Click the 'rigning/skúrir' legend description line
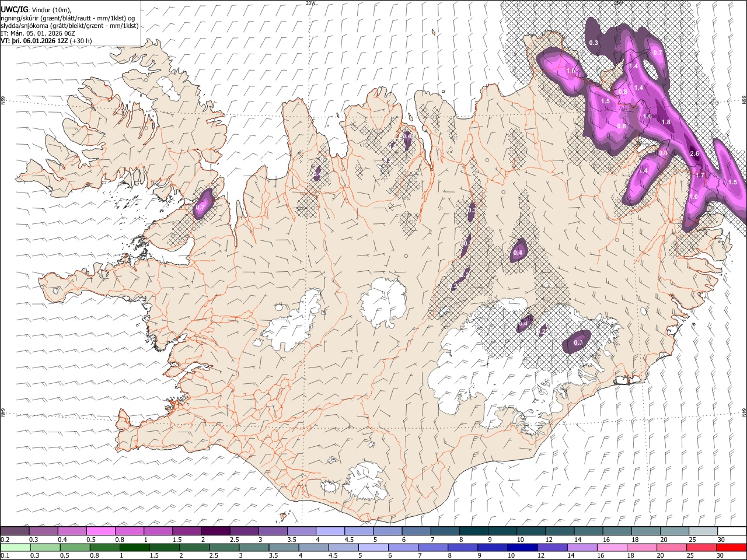Screen dimensions: 747x560 [68, 18]
